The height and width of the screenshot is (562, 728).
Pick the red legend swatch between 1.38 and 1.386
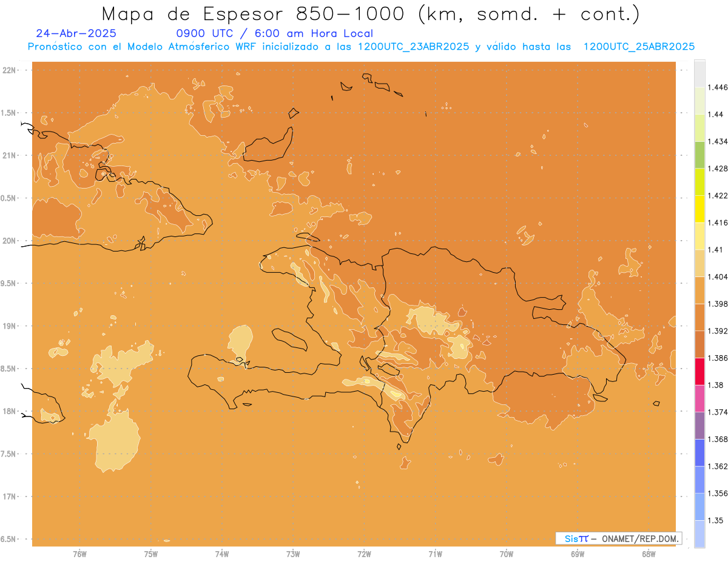pos(699,372)
